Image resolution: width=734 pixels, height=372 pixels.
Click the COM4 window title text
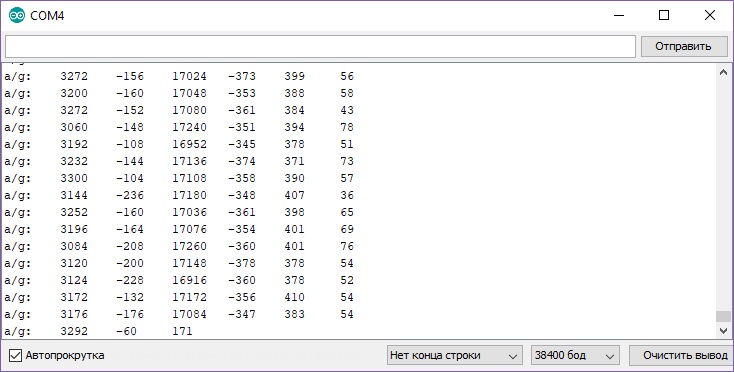coord(47,16)
